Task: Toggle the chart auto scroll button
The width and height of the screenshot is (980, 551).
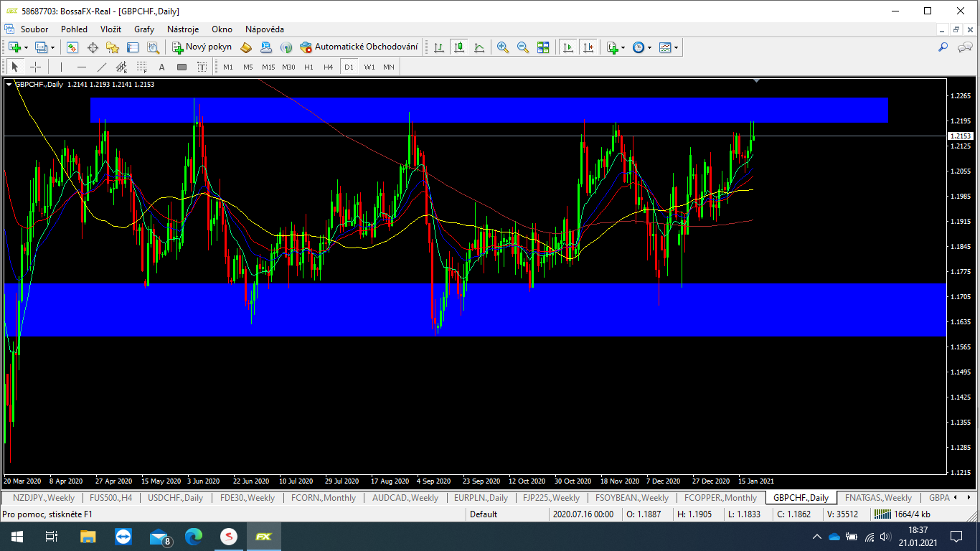Action: click(568, 47)
